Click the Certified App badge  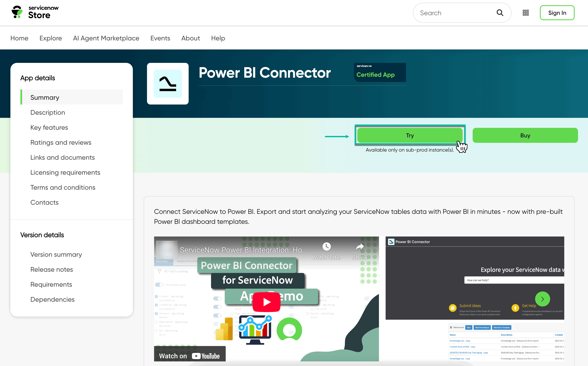pos(380,72)
